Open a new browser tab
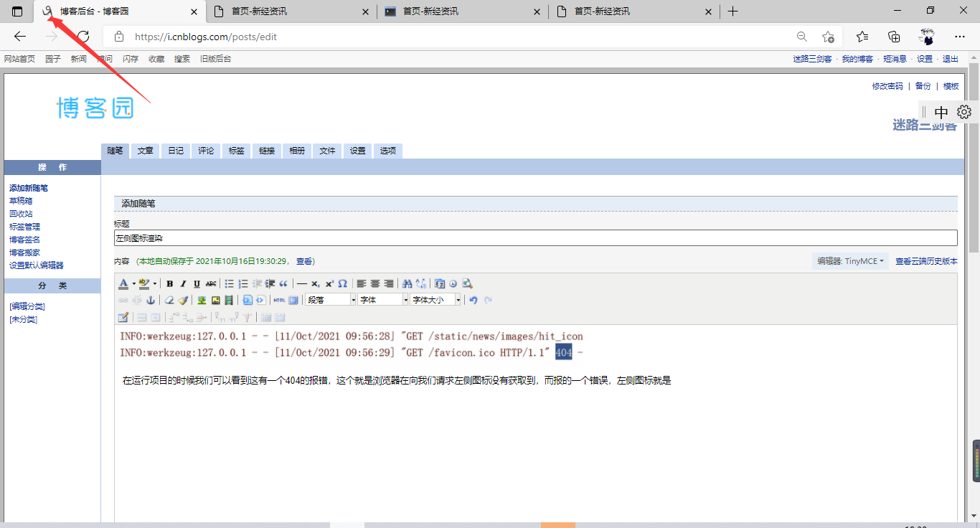Image resolution: width=980 pixels, height=528 pixels. tap(732, 11)
